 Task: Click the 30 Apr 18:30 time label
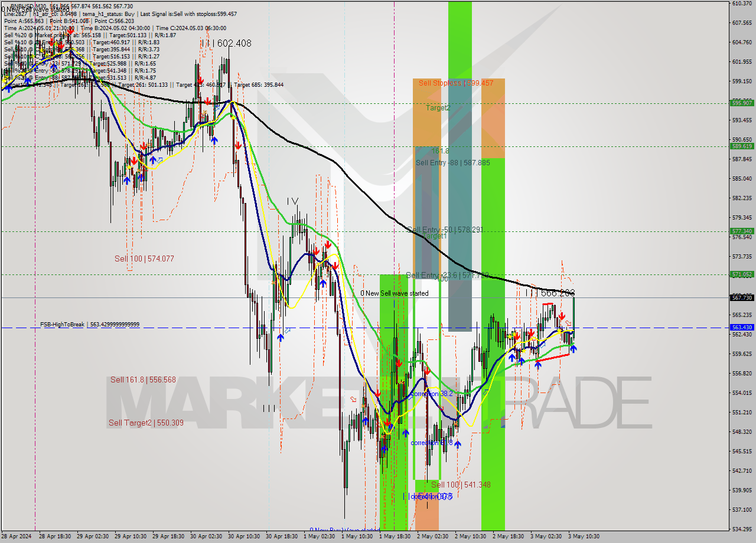click(x=282, y=537)
